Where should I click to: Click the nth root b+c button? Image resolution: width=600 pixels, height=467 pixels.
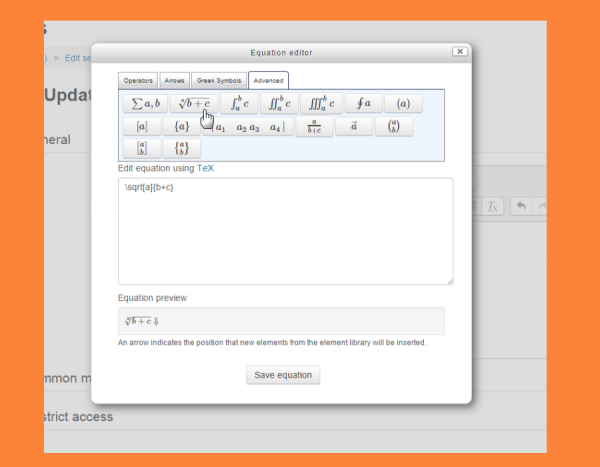pos(193,103)
